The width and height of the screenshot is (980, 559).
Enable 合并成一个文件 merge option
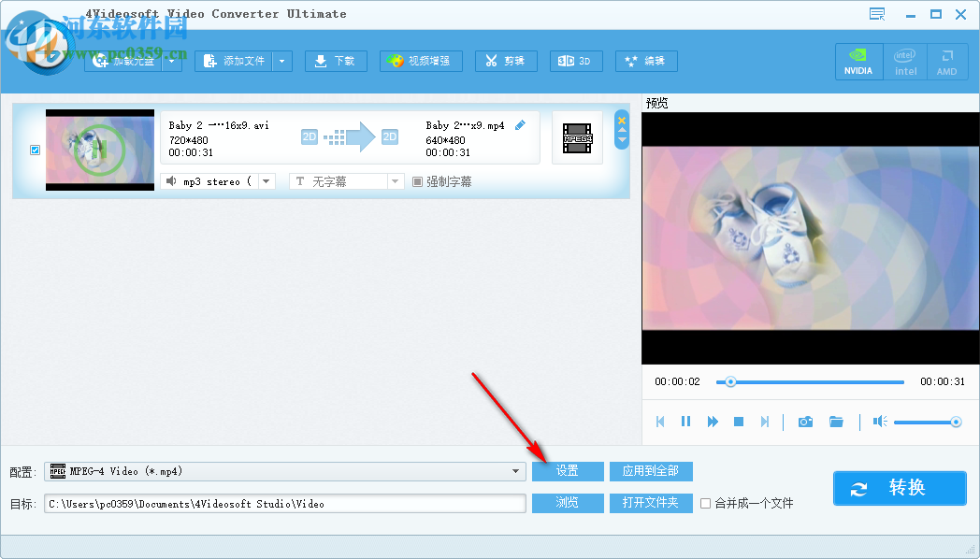click(x=707, y=503)
